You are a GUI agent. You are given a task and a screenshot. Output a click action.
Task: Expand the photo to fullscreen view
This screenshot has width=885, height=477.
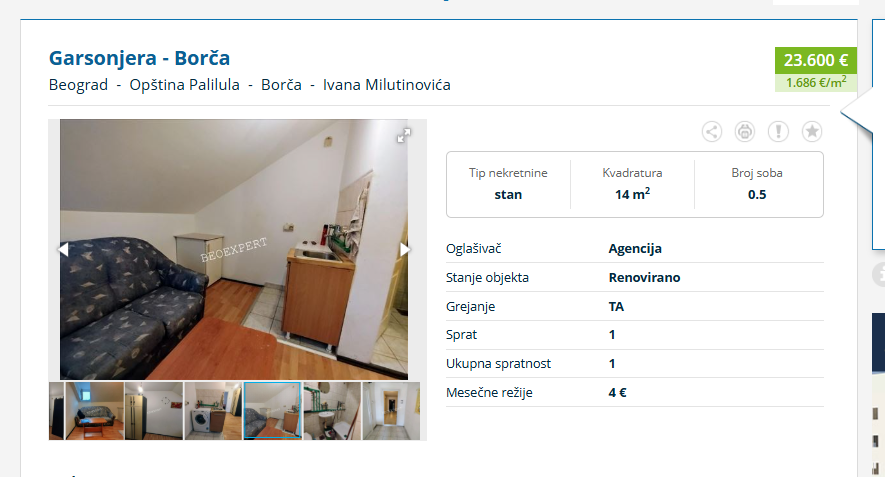tap(404, 135)
